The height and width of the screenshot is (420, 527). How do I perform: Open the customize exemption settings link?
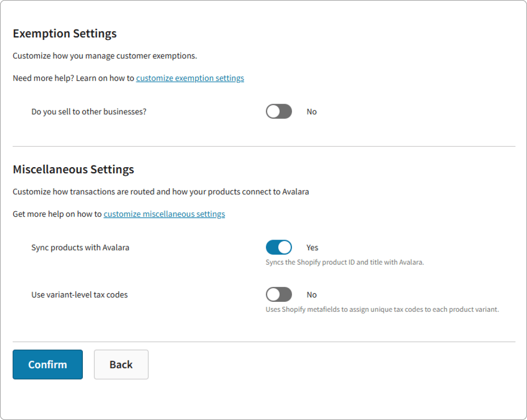click(190, 78)
